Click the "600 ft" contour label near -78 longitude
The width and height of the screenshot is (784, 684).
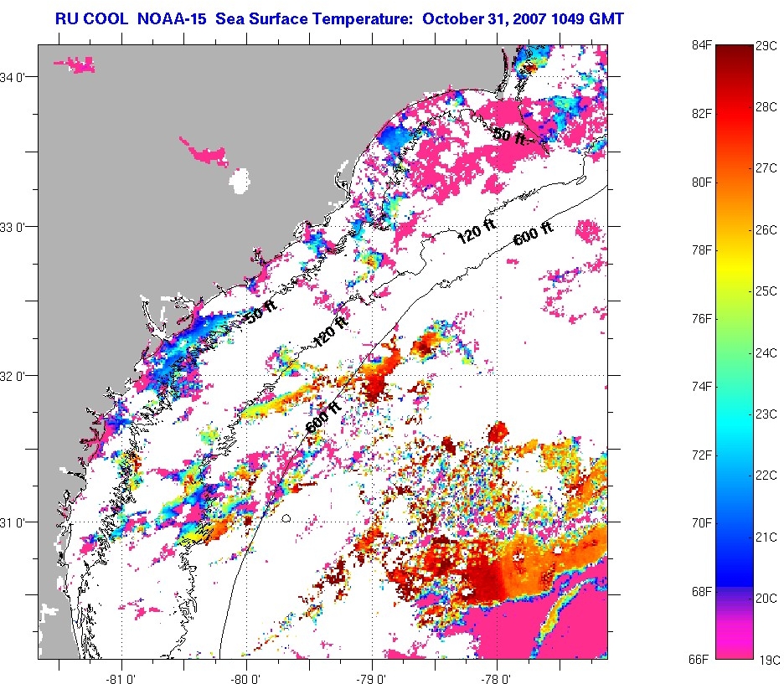pos(533,234)
